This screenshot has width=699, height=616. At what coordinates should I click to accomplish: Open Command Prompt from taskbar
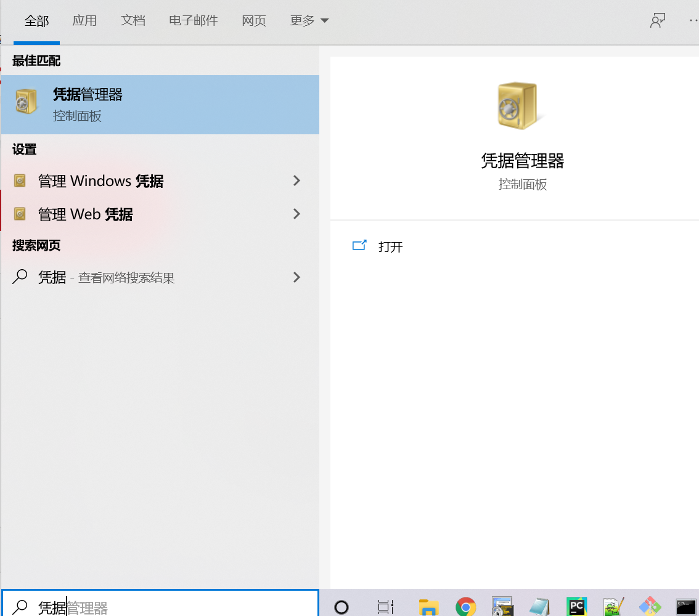(x=686, y=607)
